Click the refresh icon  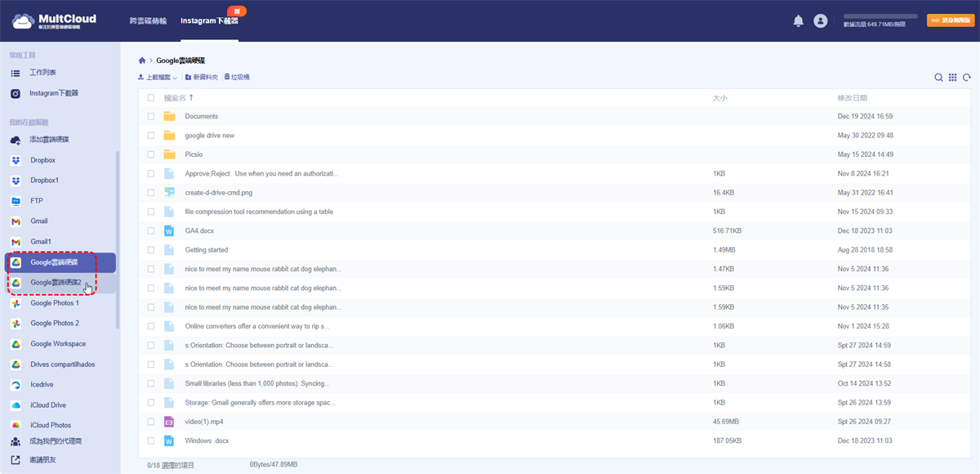(966, 78)
